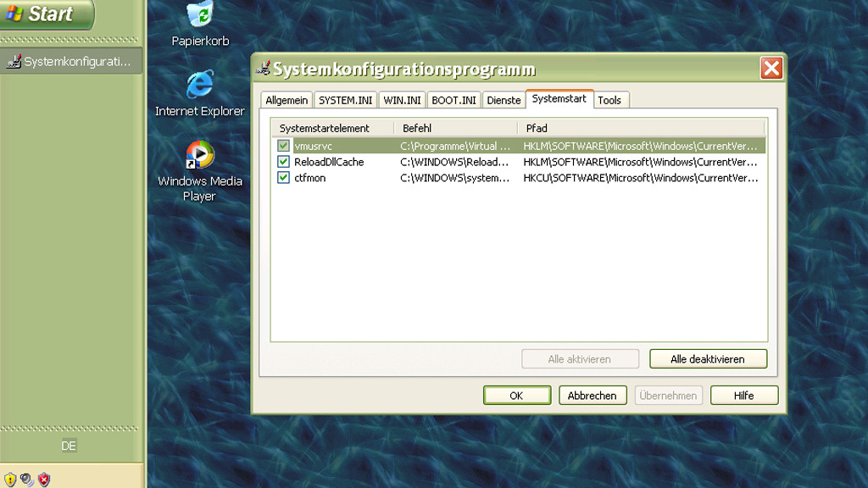Uncheck the ctfmon startup item
The width and height of the screenshot is (868, 488).
pos(283,178)
